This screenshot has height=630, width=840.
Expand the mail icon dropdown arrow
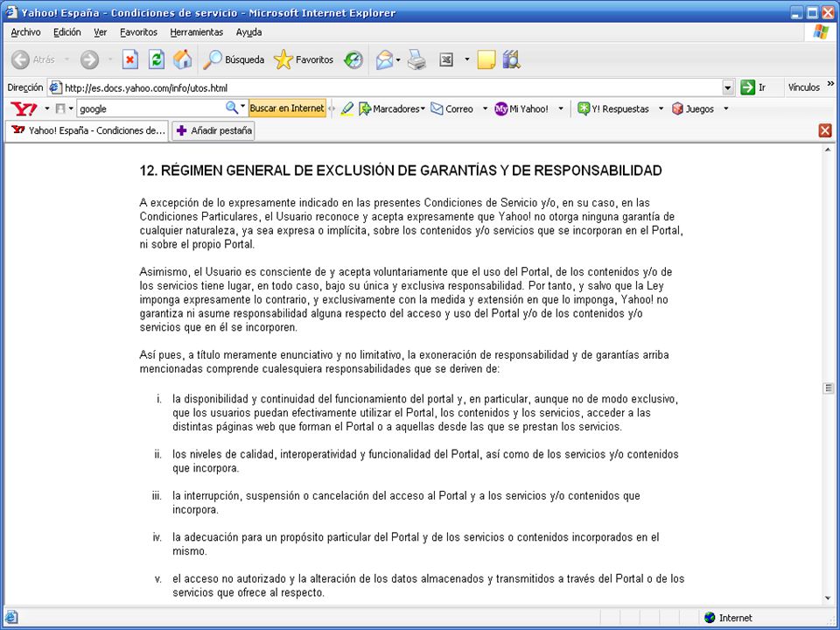pos(398,60)
